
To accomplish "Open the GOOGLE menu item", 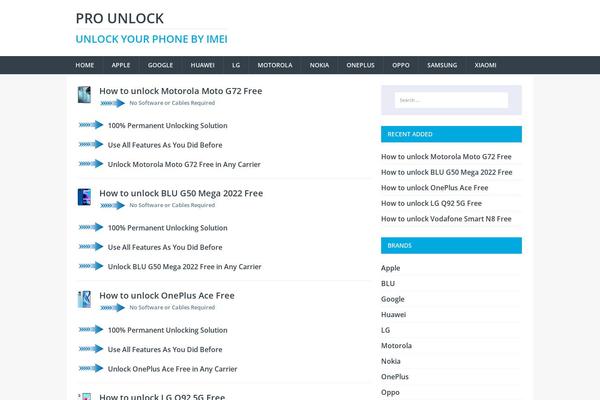I will [x=160, y=65].
